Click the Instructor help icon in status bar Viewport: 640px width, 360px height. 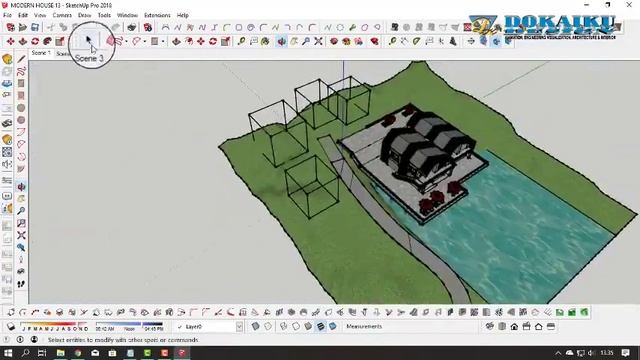(7, 340)
